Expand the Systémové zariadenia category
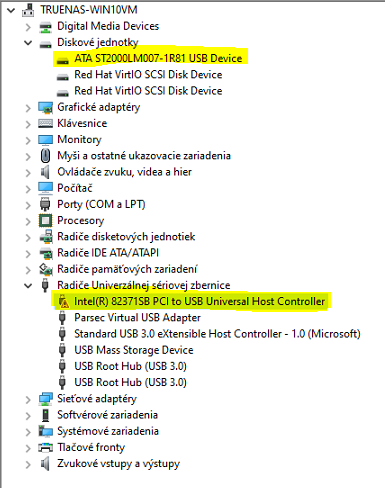This screenshot has width=385, height=488. tap(28, 432)
